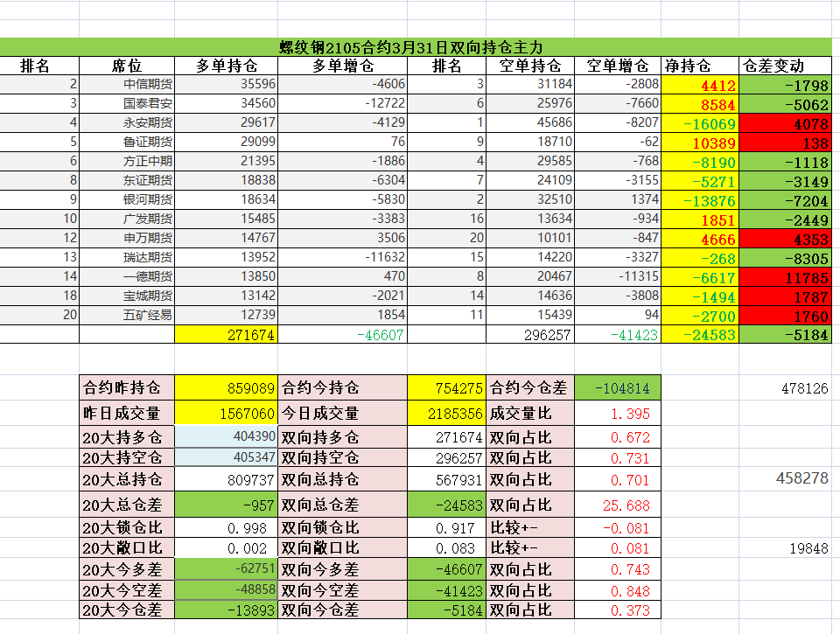Select the standalone value 19848
Image resolution: width=840 pixels, height=634 pixels.
click(x=809, y=548)
